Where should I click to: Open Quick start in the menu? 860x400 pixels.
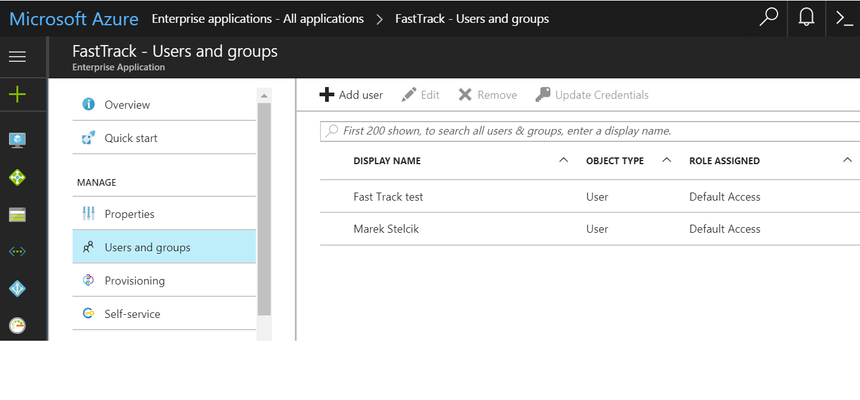164,138
